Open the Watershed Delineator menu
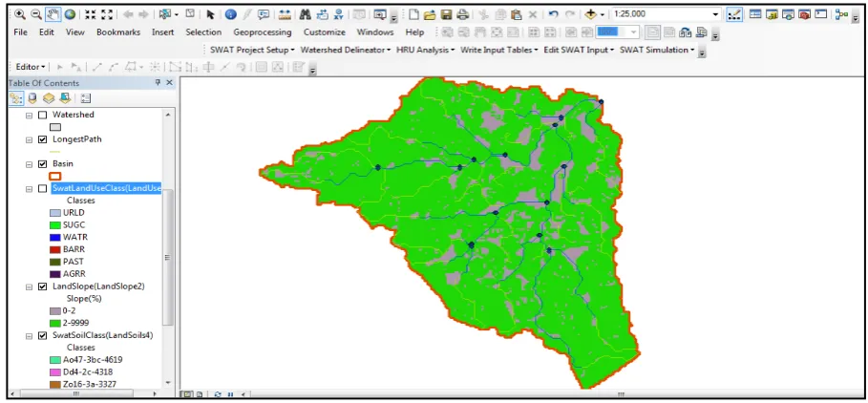 tap(346, 50)
